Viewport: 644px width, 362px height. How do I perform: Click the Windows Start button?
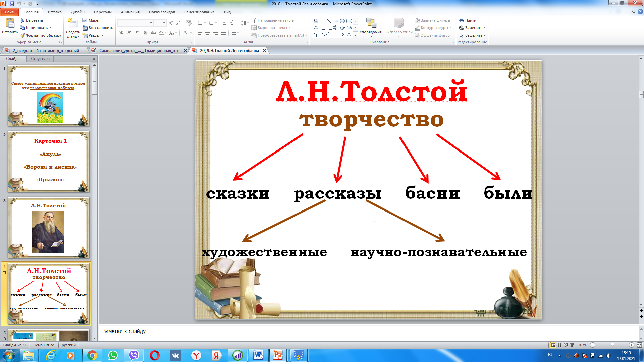pos(9,355)
